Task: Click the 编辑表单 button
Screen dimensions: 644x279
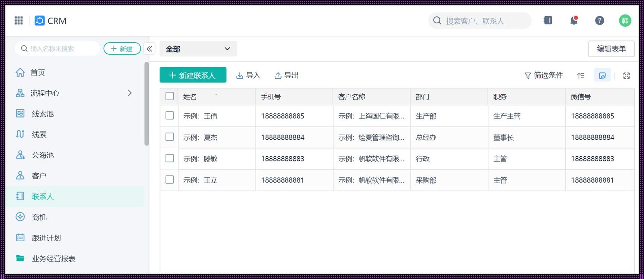Action: tap(611, 49)
